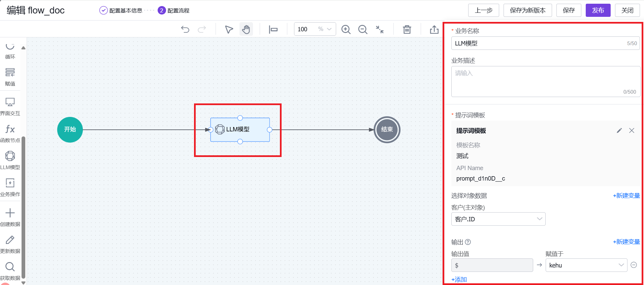This screenshot has height=285, width=644.
Task: Click the 发布 publish button
Action: (x=598, y=10)
